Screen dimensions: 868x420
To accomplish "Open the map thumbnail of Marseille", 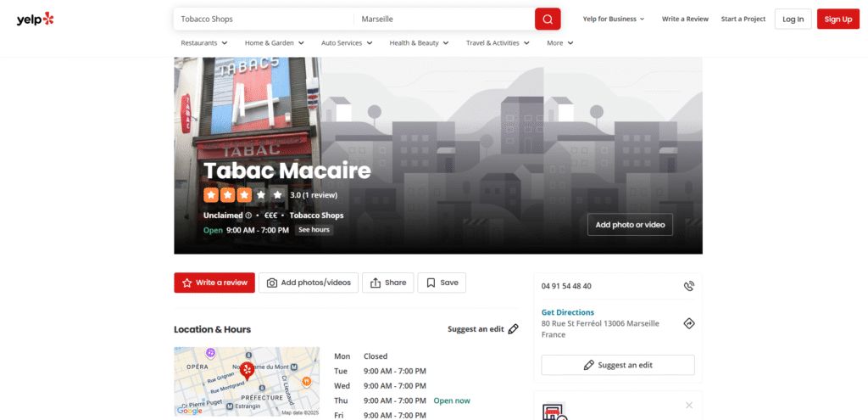I will coord(247,382).
